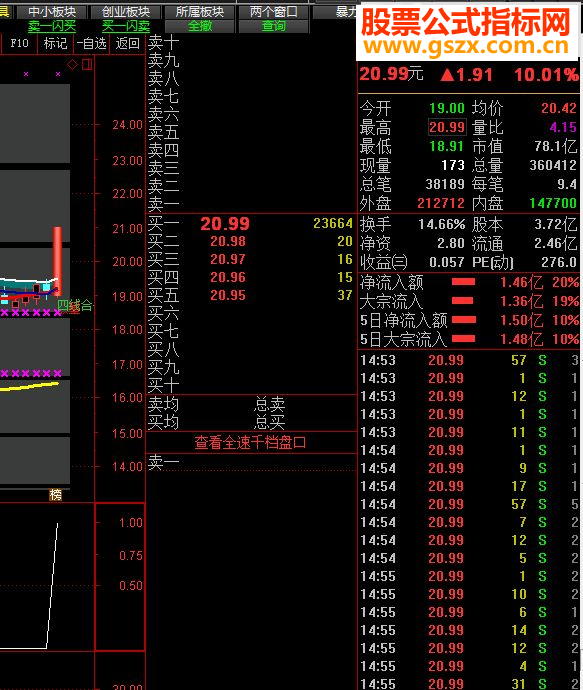583x690 pixels.
Task: Click the 榜 ranking icon under the chart
Action: [x=55, y=495]
